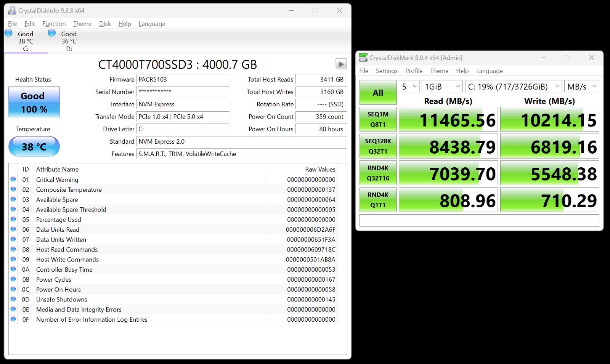Click status orb for Power On Hours attribute row
This screenshot has width=610, height=364.
point(13,289)
